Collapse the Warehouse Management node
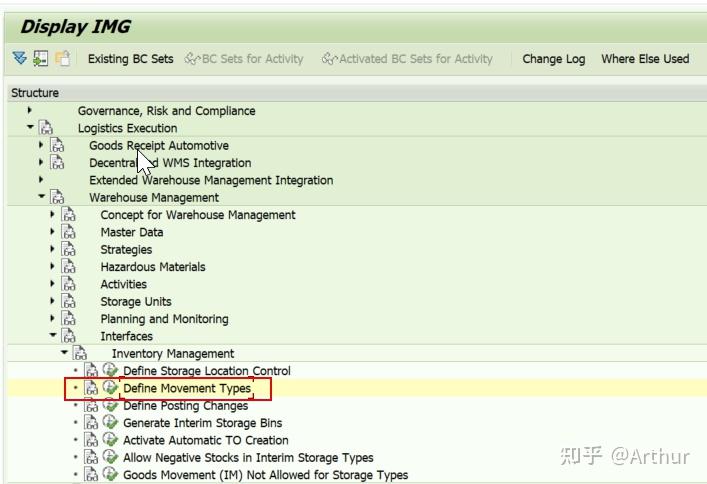Image resolution: width=707 pixels, height=484 pixels. point(41,197)
